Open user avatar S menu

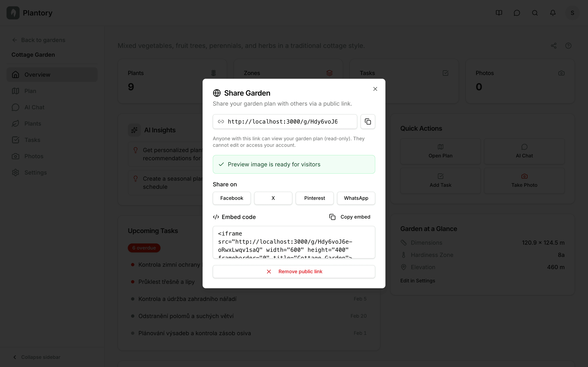point(572,13)
